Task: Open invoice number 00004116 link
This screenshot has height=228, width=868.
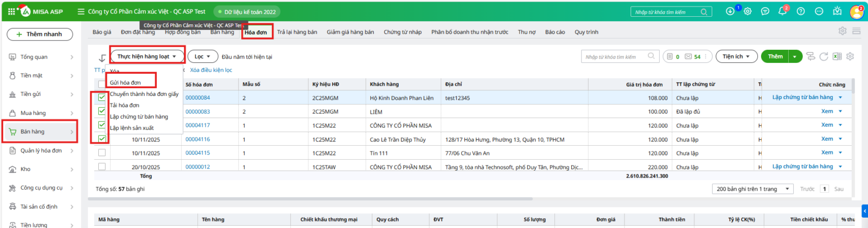Action: (x=197, y=139)
